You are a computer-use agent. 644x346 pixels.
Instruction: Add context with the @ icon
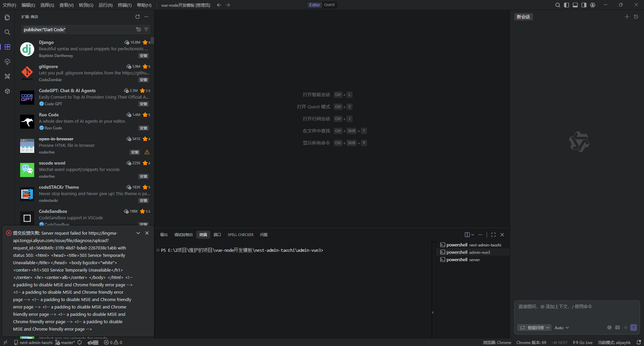[609, 328]
